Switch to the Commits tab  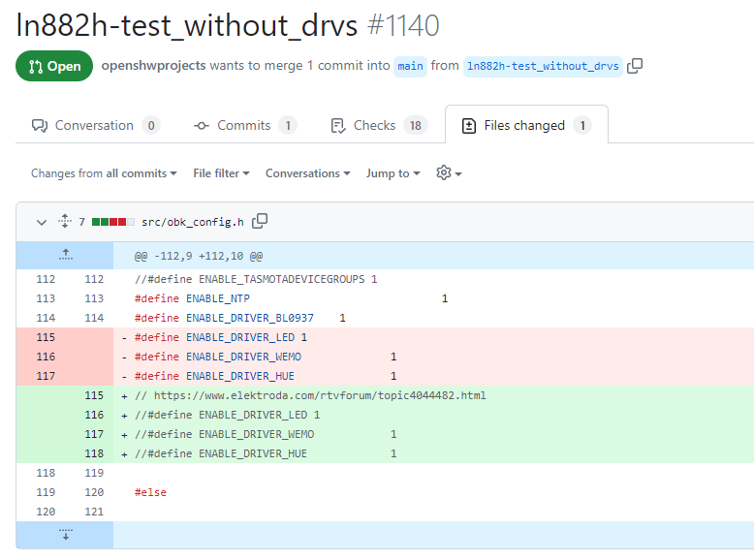pyautogui.click(x=243, y=125)
